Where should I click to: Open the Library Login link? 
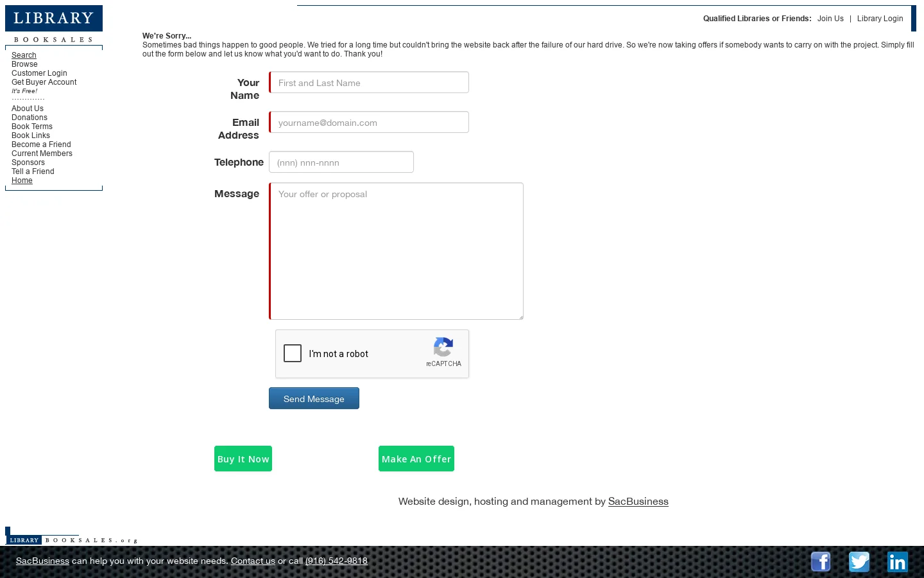coord(880,19)
